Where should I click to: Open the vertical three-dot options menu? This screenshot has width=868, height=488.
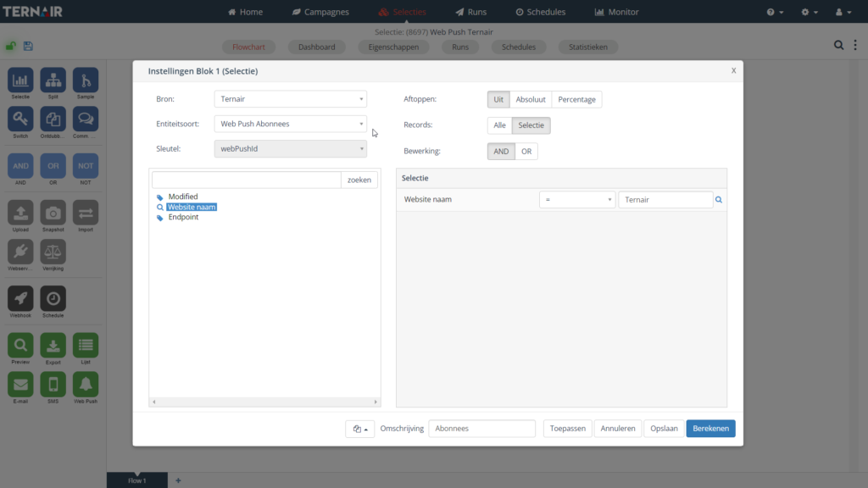pyautogui.click(x=855, y=46)
